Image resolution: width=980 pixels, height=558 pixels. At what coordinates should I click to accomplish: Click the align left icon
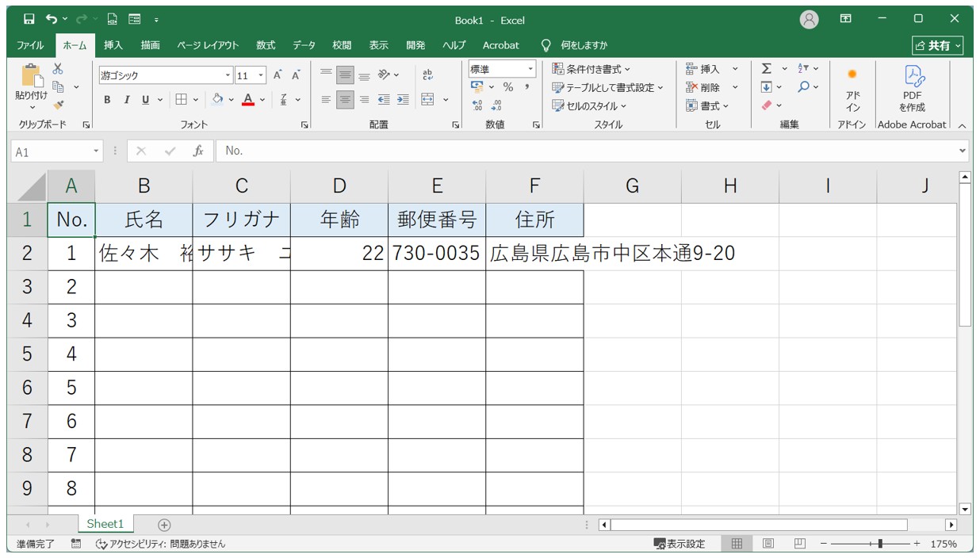tap(326, 100)
